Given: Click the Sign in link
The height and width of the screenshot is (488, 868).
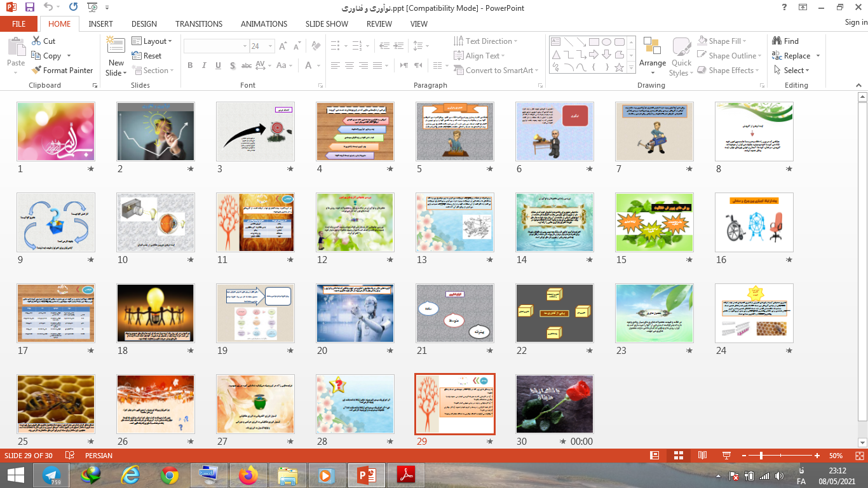Looking at the screenshot, I should pos(855,22).
